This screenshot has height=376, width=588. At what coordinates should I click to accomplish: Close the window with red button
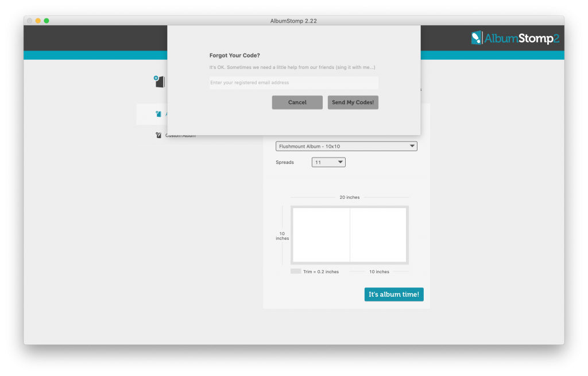click(x=30, y=21)
